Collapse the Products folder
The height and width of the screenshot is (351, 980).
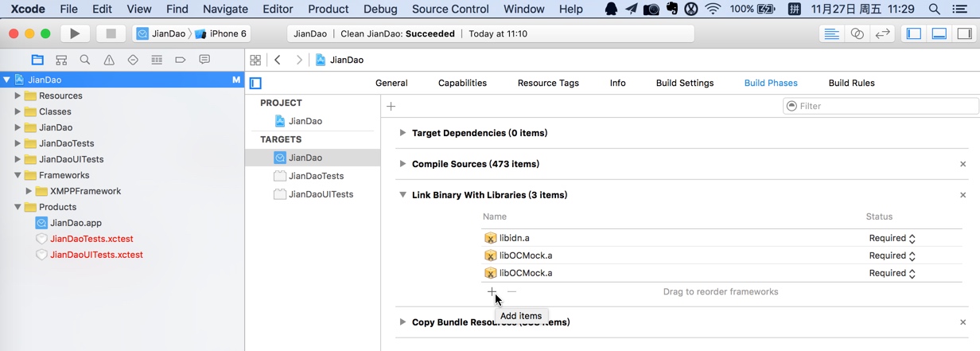pos(17,207)
